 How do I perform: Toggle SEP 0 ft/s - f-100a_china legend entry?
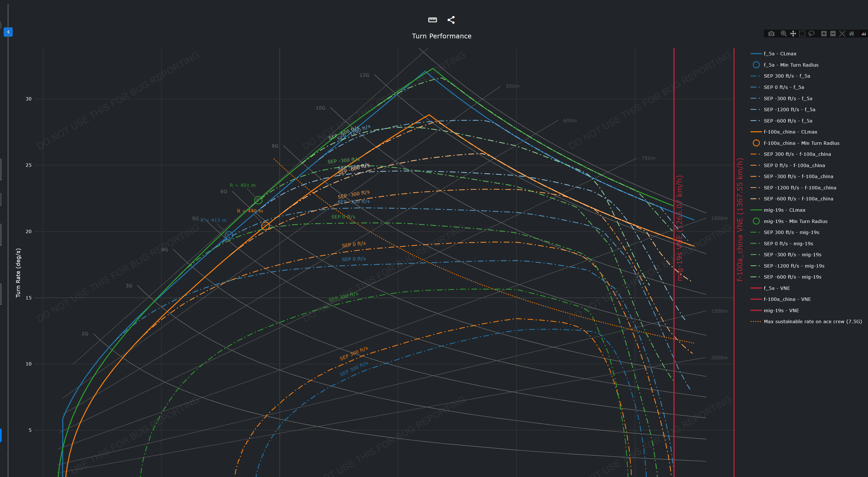pyautogui.click(x=794, y=165)
